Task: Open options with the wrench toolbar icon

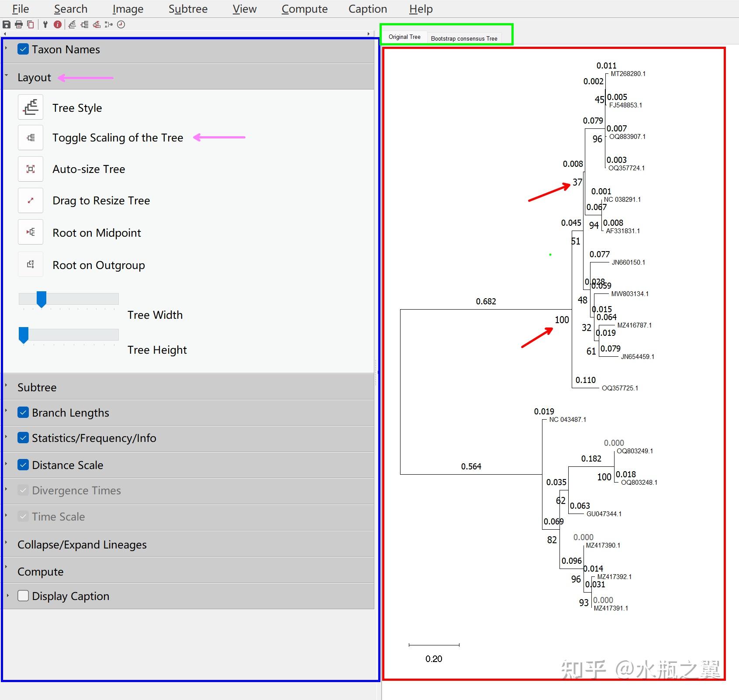Action: pyautogui.click(x=45, y=24)
